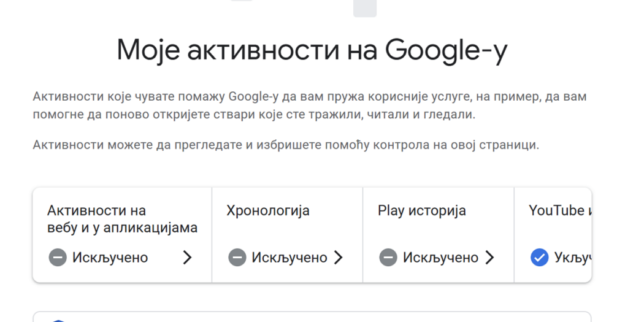Viewport: 644px width, 322px height.
Task: Click the Укључено status in the YouTube card
Action: [x=572, y=258]
